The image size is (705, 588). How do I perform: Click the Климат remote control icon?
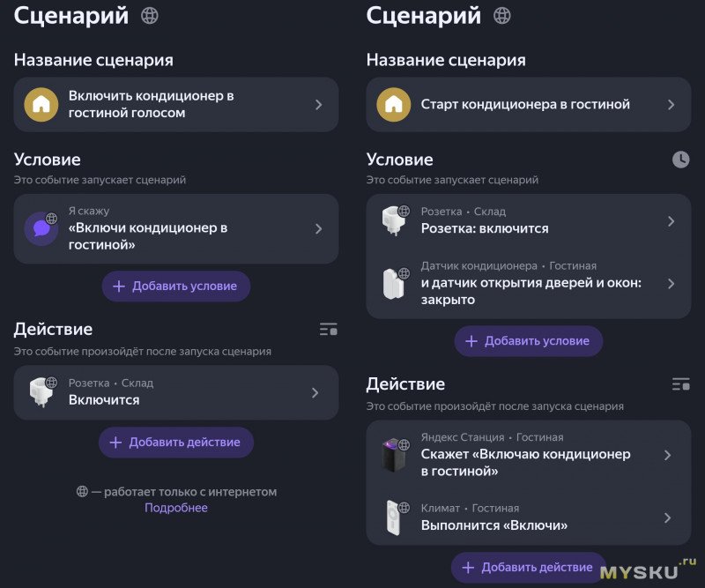point(393,517)
